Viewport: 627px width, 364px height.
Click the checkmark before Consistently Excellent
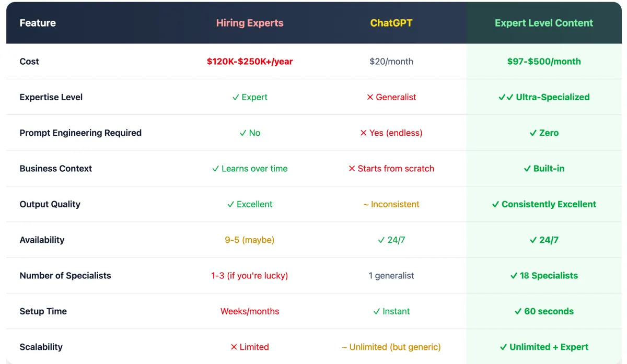coord(495,204)
